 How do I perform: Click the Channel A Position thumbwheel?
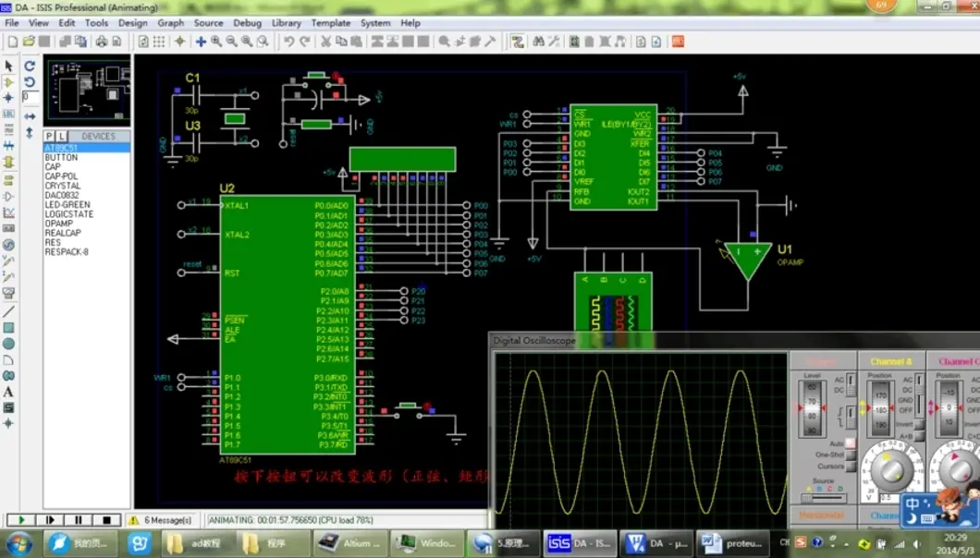tap(880, 408)
